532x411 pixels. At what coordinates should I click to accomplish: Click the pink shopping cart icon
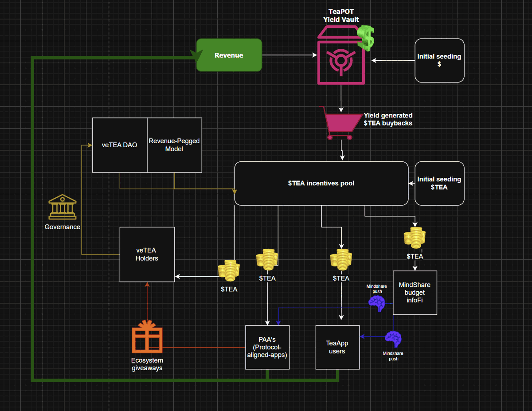pyautogui.click(x=340, y=123)
